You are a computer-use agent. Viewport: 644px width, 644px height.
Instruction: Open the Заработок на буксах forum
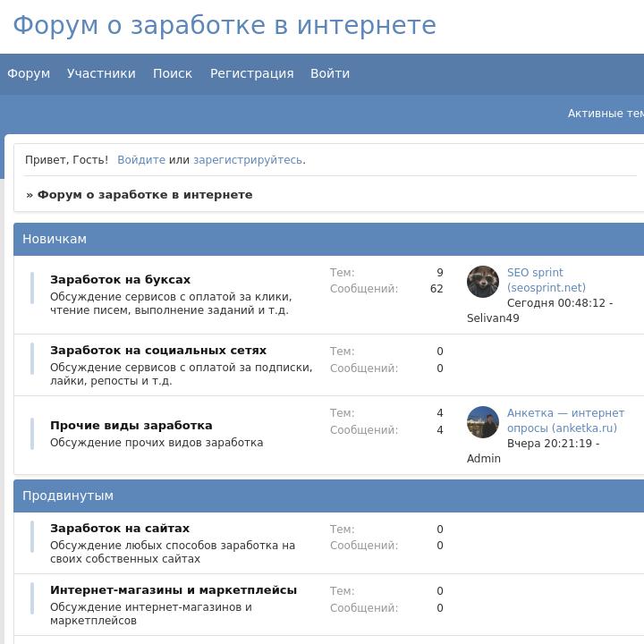(x=121, y=280)
